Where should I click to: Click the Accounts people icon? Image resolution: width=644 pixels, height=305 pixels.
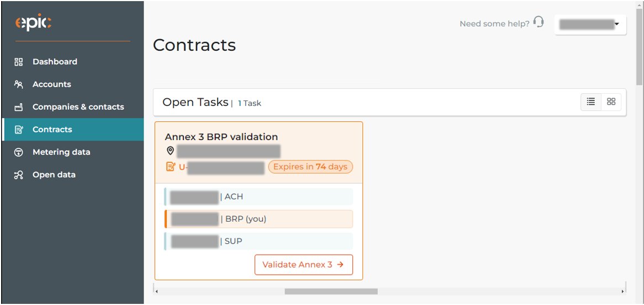click(18, 84)
